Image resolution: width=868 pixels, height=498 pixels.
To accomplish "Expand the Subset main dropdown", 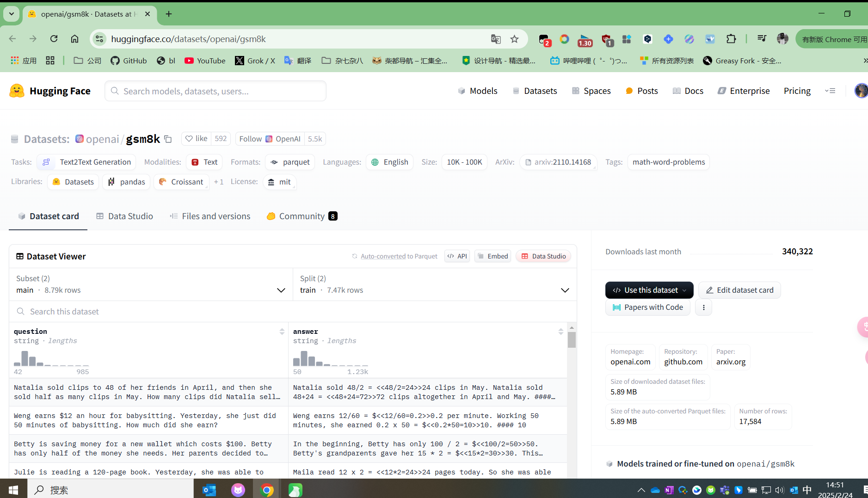I will click(151, 284).
